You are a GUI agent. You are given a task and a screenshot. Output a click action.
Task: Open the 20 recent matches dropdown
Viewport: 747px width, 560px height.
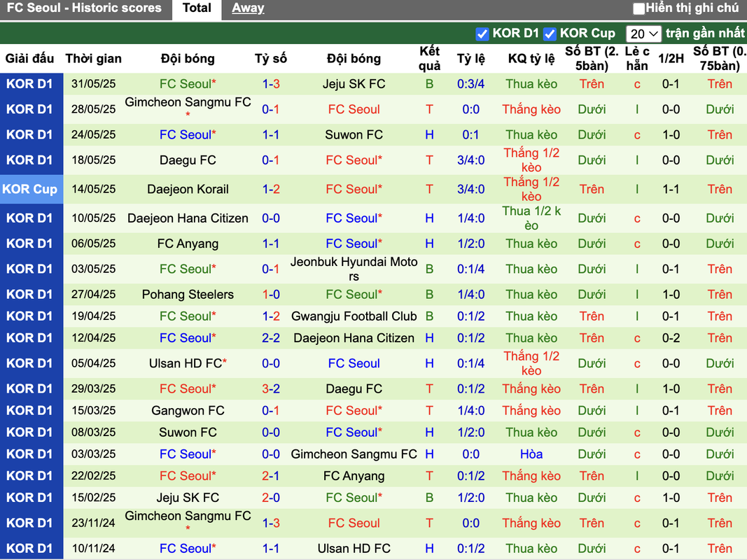[x=643, y=34]
